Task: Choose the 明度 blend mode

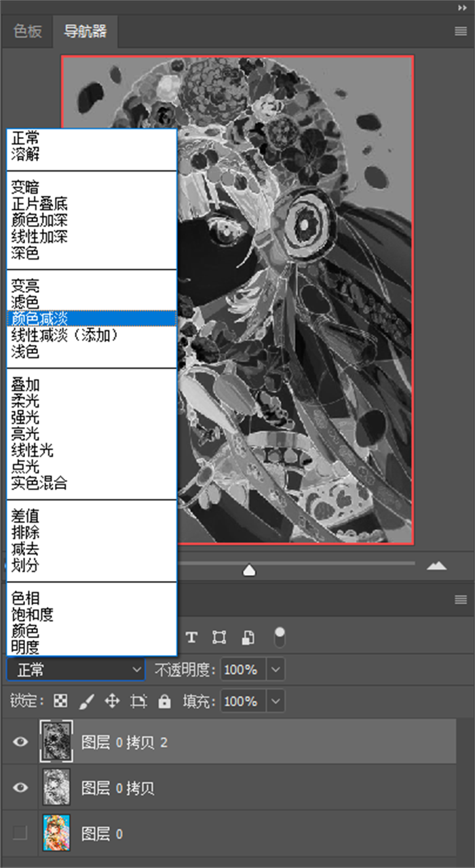Action: tap(92, 647)
